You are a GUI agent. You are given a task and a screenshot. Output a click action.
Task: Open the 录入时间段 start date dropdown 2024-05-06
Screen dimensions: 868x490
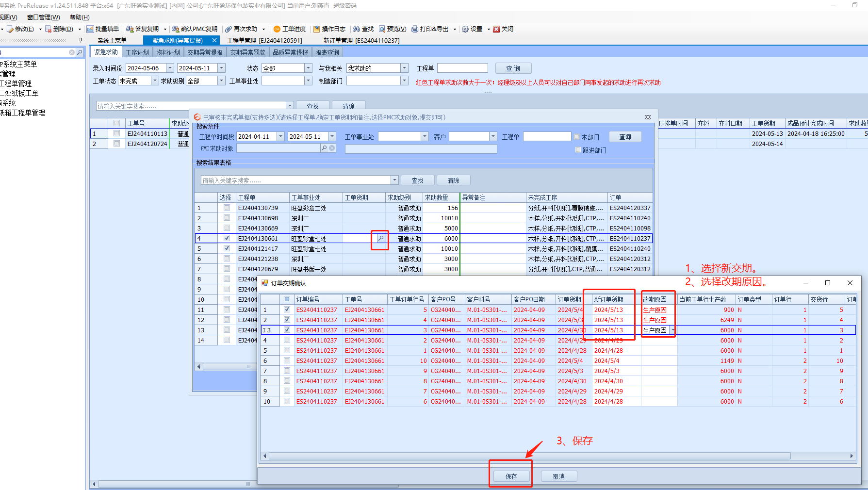[170, 68]
